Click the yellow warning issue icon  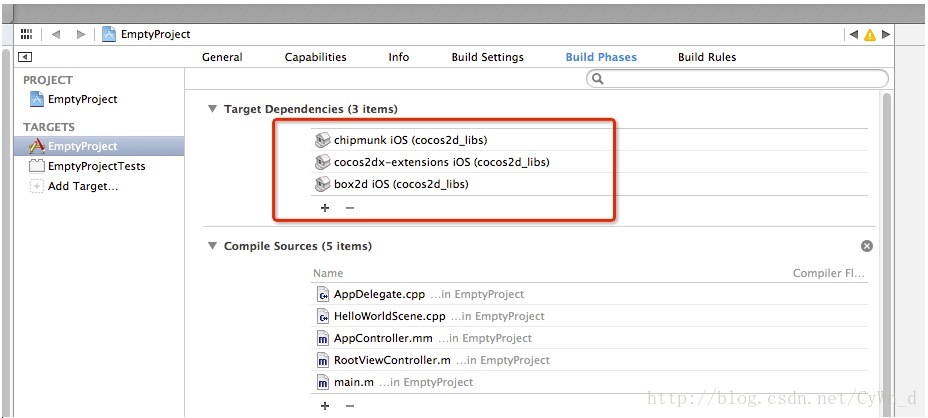(x=869, y=35)
